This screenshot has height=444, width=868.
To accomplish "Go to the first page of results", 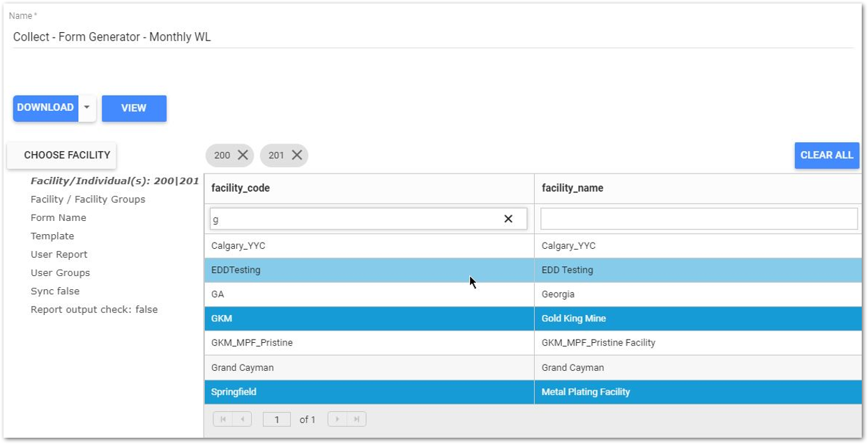I will [222, 419].
